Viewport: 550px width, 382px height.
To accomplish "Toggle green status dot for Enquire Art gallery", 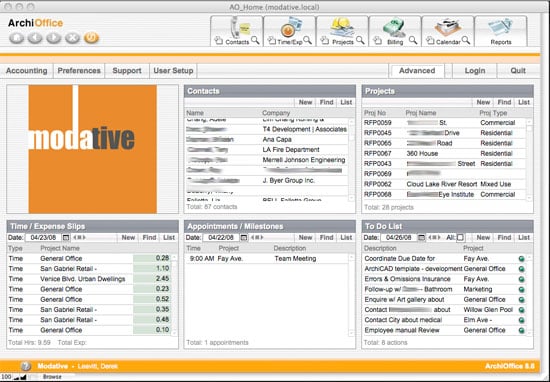I will point(521,300).
